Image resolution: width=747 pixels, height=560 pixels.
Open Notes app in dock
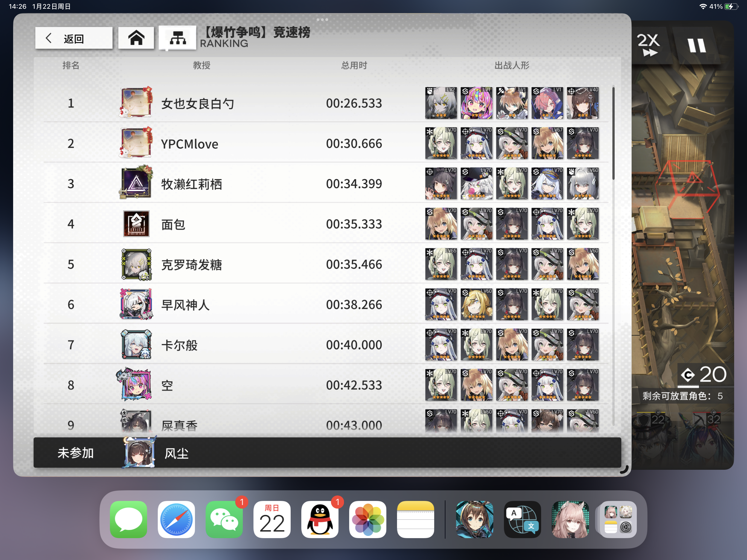415,519
